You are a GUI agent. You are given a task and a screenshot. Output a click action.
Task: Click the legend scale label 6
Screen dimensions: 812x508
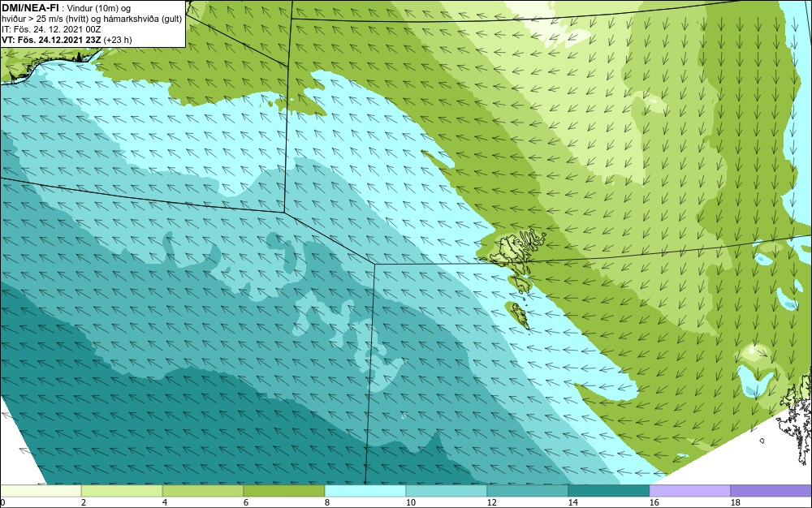pos(246,502)
